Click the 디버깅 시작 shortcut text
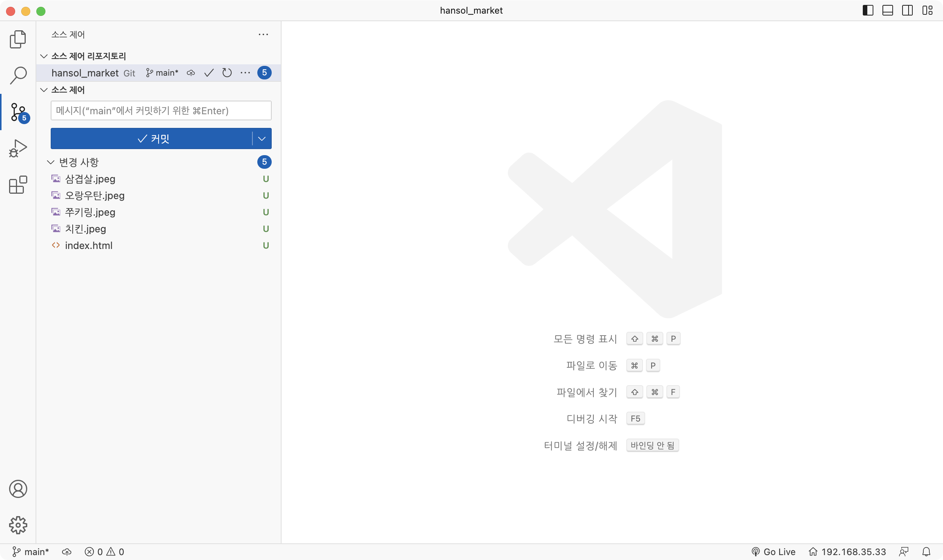Image resolution: width=943 pixels, height=560 pixels. (592, 419)
